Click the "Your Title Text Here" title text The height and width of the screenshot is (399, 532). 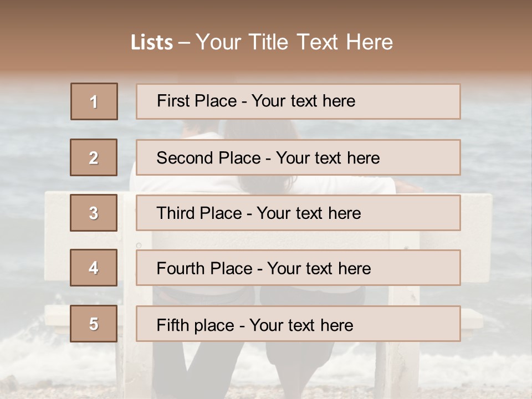(x=294, y=42)
